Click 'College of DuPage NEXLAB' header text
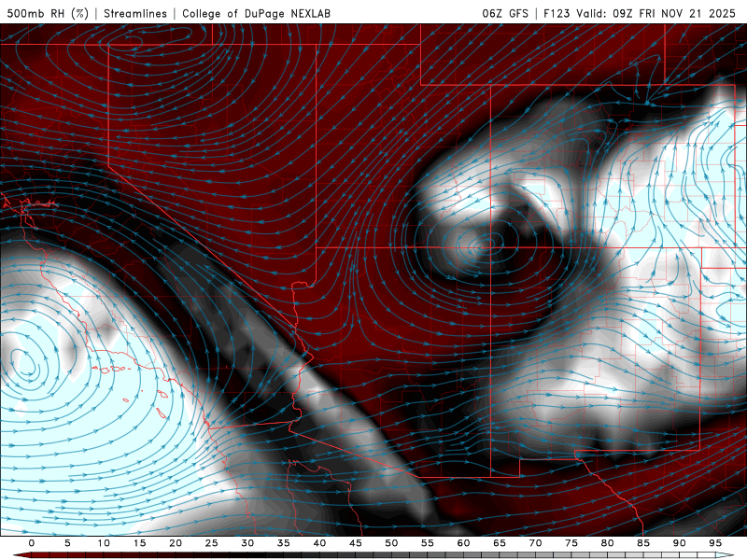 tap(256, 13)
